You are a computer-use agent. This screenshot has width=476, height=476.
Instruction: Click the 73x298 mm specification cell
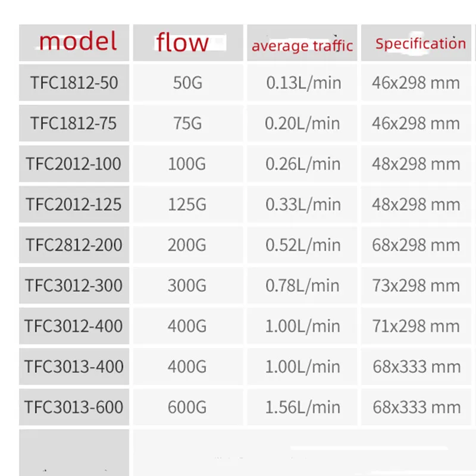(416, 285)
